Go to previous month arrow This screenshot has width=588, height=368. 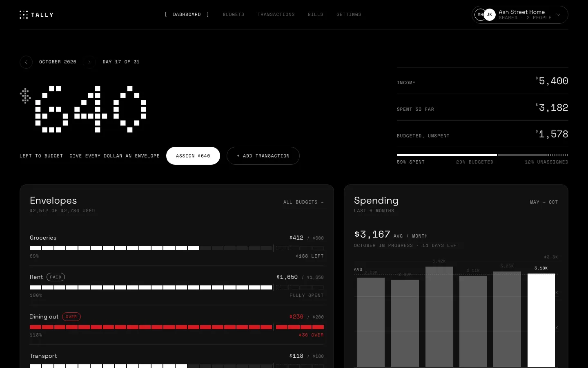click(26, 62)
